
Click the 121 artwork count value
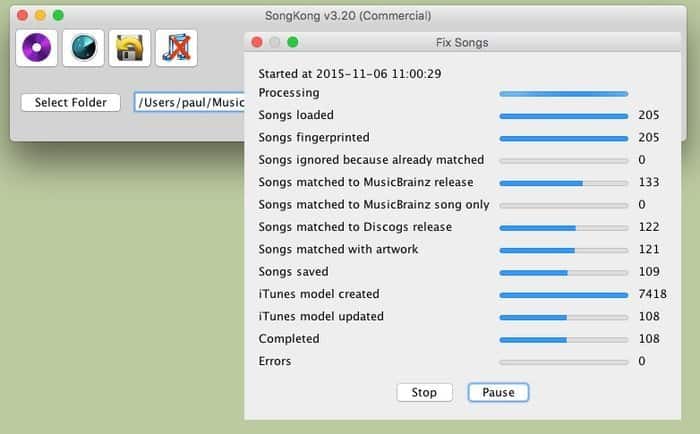649,249
